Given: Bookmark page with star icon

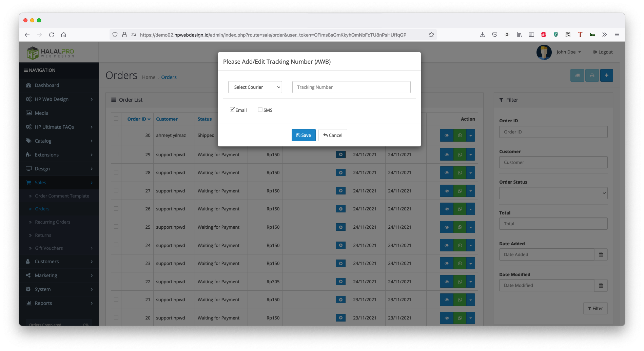Looking at the screenshot, I should click(x=431, y=35).
